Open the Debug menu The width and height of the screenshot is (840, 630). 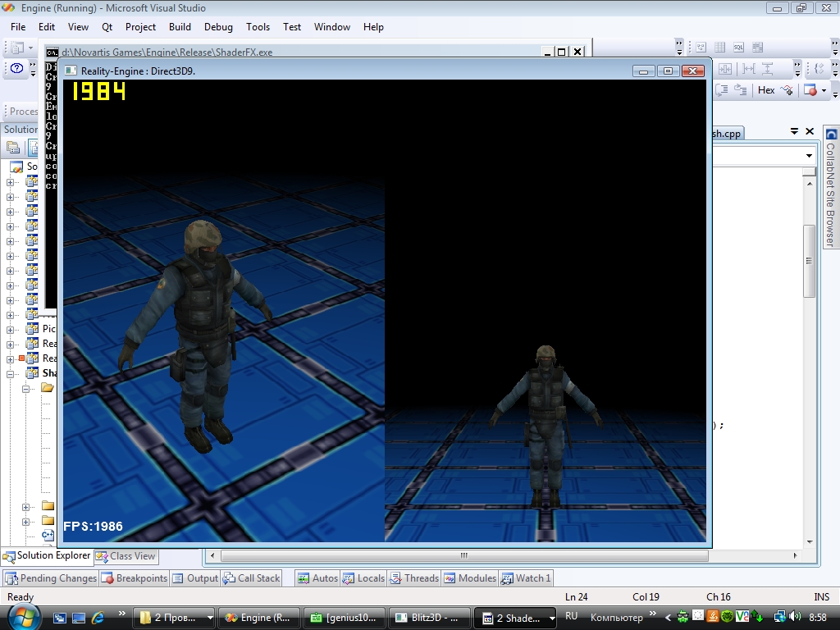pos(218,26)
